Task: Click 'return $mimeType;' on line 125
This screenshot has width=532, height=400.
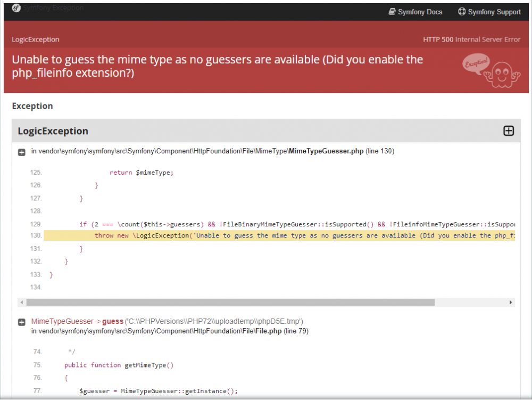Action: point(142,173)
